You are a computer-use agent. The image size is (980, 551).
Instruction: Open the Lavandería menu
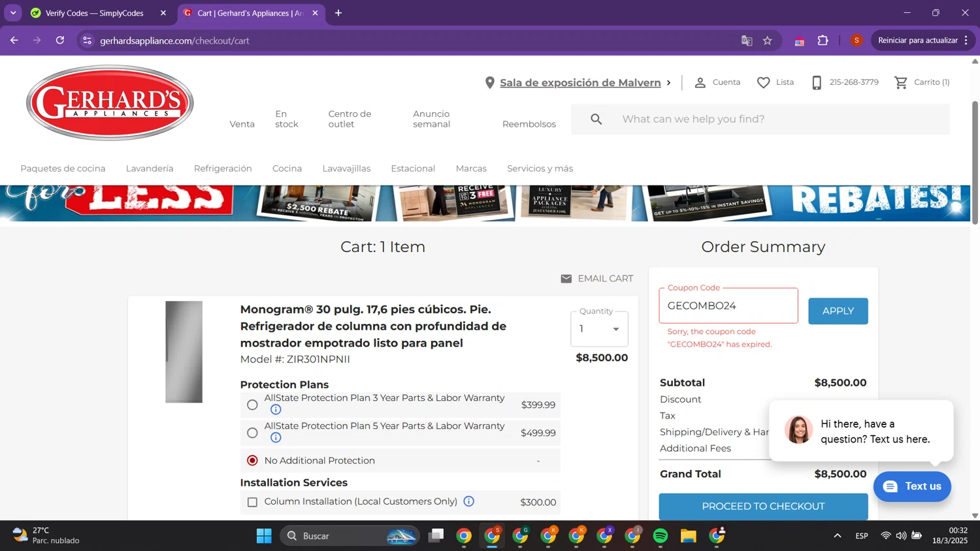point(150,168)
